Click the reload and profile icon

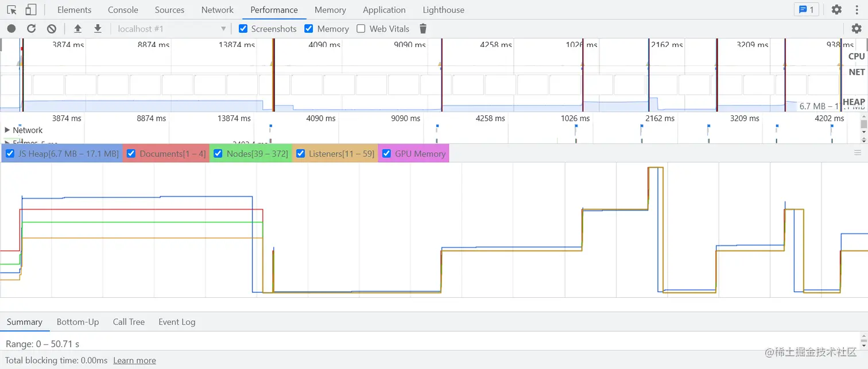point(32,29)
